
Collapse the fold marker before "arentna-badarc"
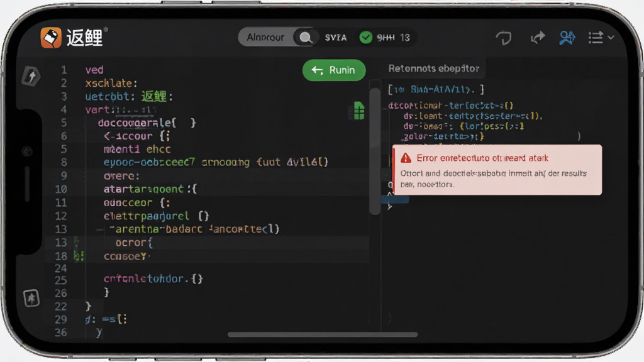[99, 229]
